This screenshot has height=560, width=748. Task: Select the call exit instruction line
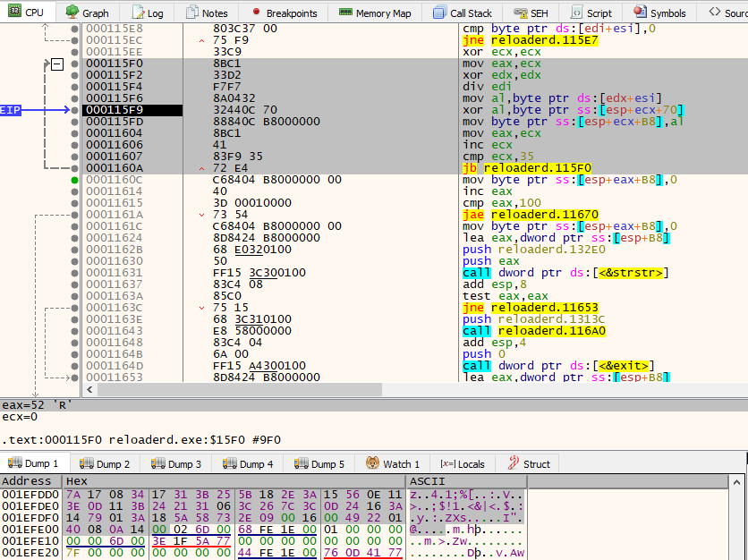point(558,366)
